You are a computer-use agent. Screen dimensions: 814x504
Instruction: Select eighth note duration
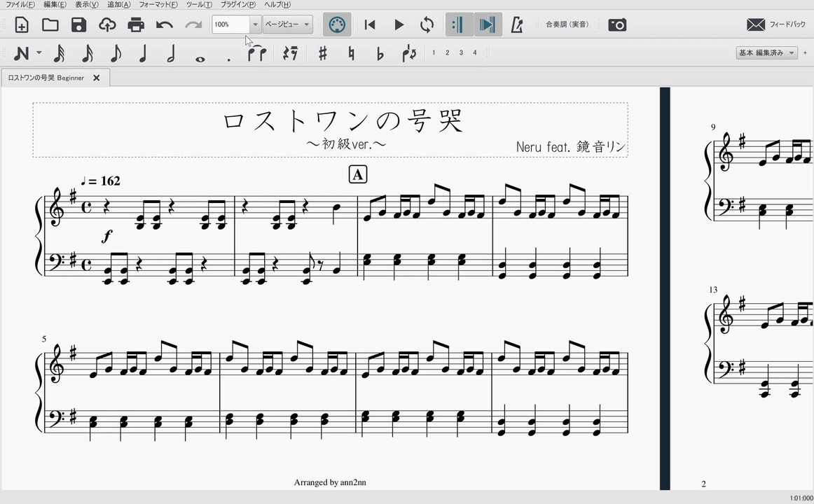[x=116, y=53]
